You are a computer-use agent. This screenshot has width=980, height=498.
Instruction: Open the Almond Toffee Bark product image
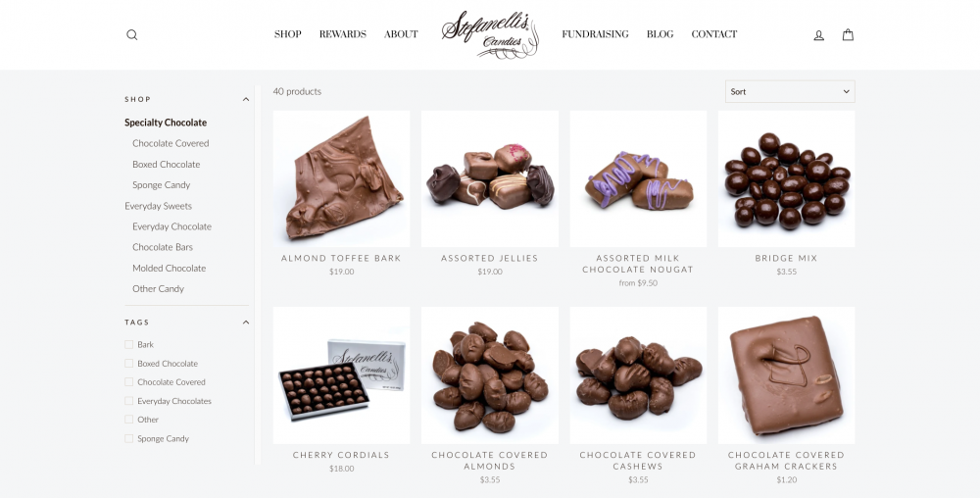[341, 178]
